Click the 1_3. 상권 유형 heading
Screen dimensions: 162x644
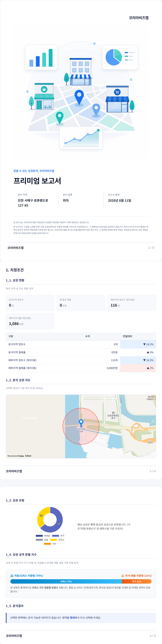[x=15, y=500]
